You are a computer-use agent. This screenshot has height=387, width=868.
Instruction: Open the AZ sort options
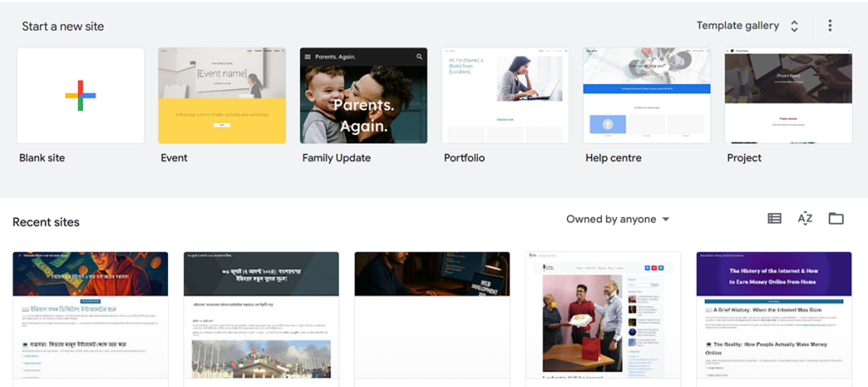[x=805, y=219]
